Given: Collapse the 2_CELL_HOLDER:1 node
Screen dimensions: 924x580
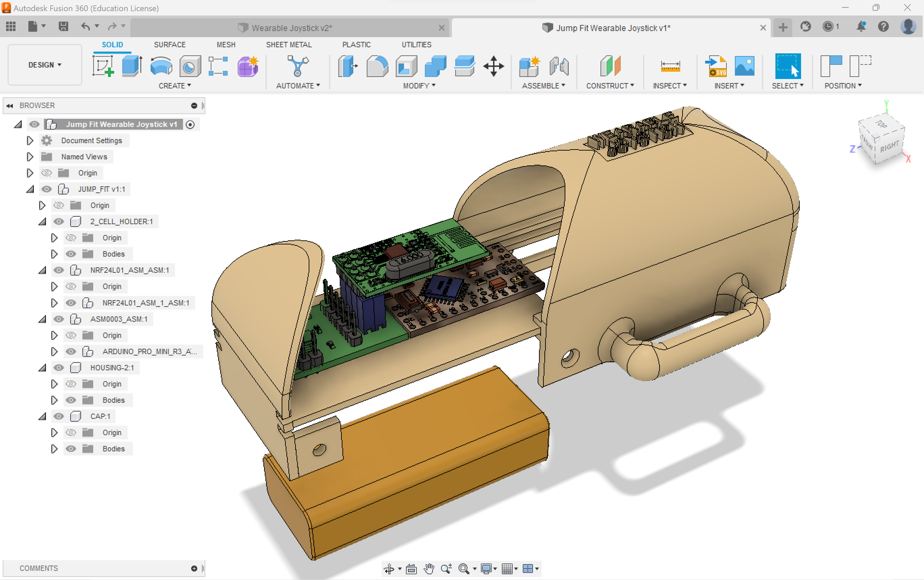Looking at the screenshot, I should coord(42,221).
